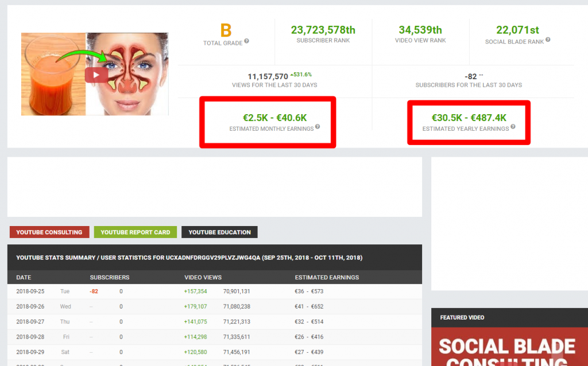Click the channel video thumbnail image
Image resolution: width=588 pixels, height=366 pixels.
pyautogui.click(x=95, y=74)
